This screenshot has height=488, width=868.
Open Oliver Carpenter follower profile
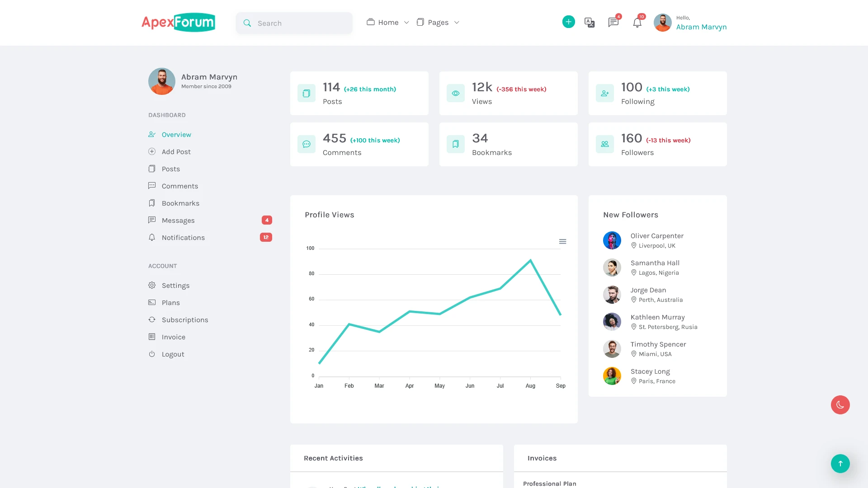click(x=657, y=236)
